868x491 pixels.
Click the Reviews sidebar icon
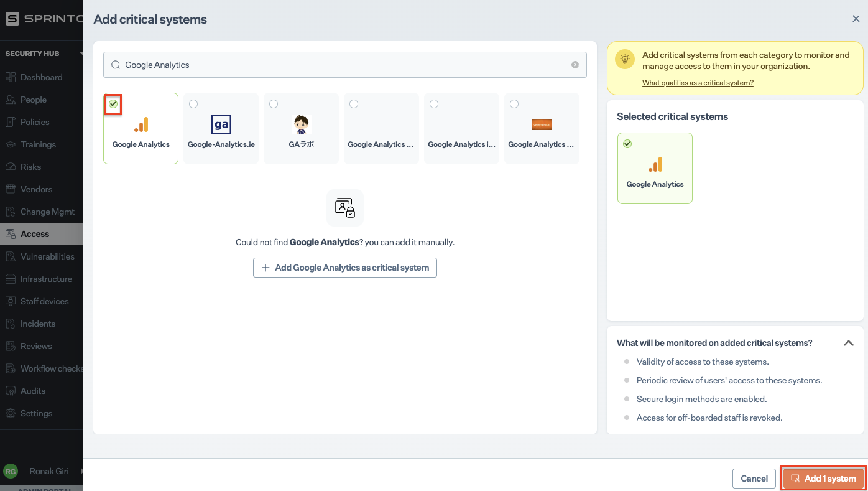click(10, 346)
